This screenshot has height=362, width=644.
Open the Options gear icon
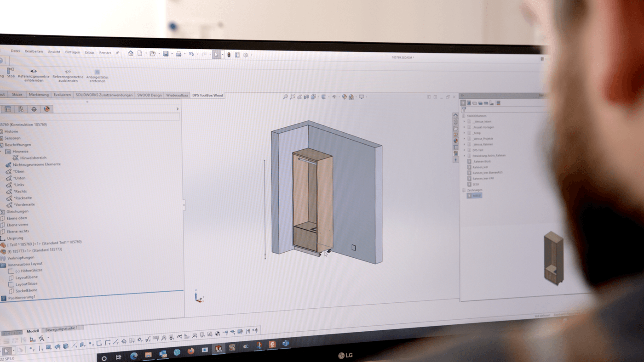(x=246, y=55)
